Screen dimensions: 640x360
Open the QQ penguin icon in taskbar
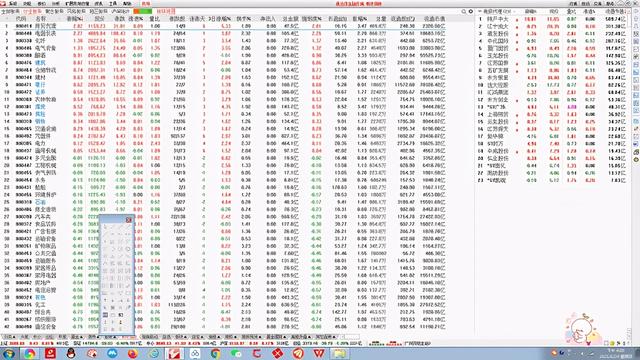point(71,353)
